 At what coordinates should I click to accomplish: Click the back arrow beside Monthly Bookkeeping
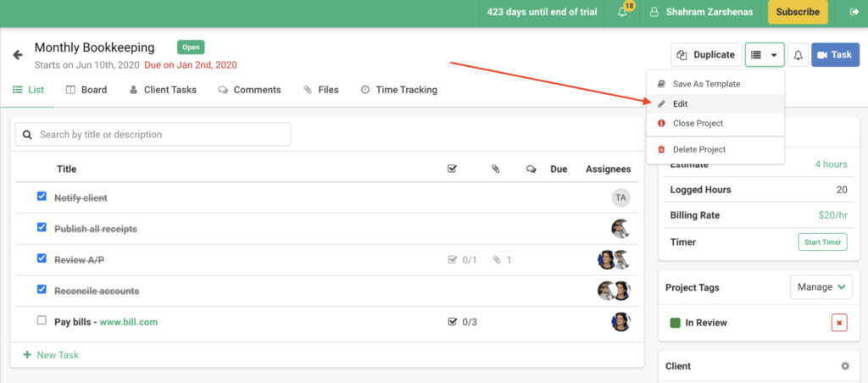point(18,55)
